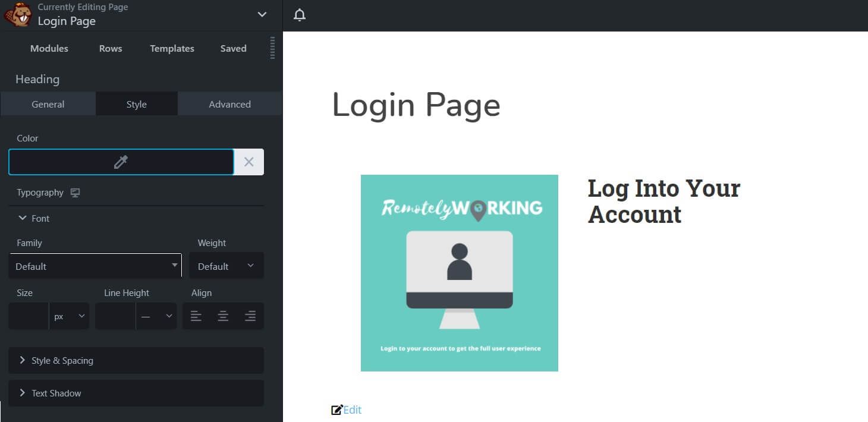
Task: Expand the Style & Spacing section
Action: coord(136,360)
